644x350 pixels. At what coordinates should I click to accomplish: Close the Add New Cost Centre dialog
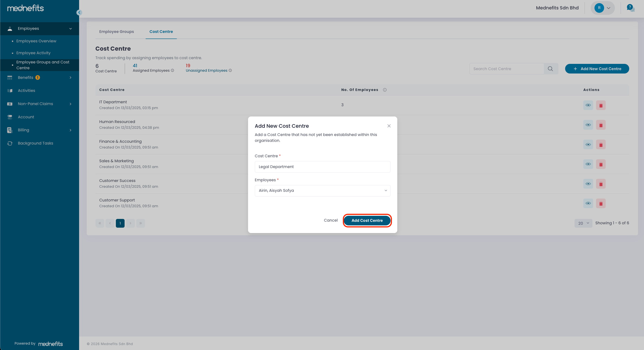coord(389,126)
